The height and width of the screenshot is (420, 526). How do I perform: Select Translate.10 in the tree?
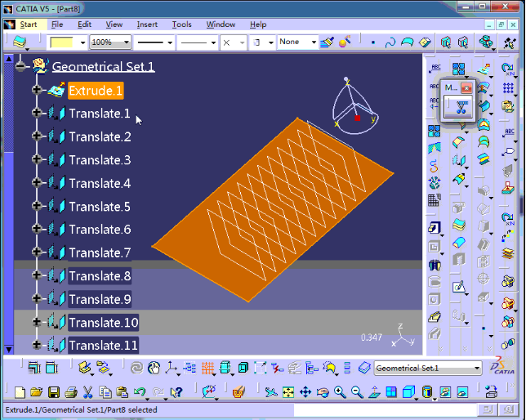(x=103, y=323)
